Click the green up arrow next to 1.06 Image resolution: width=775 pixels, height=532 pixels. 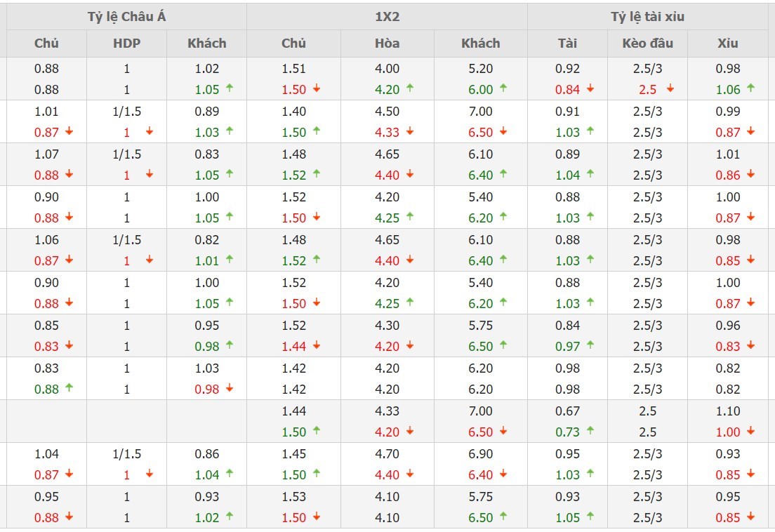tap(751, 88)
